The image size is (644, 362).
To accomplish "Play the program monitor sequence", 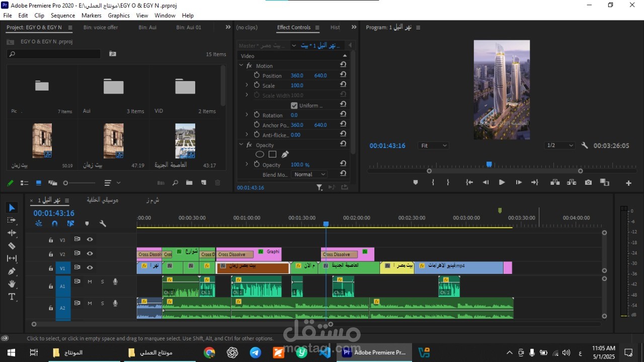I will (502, 182).
